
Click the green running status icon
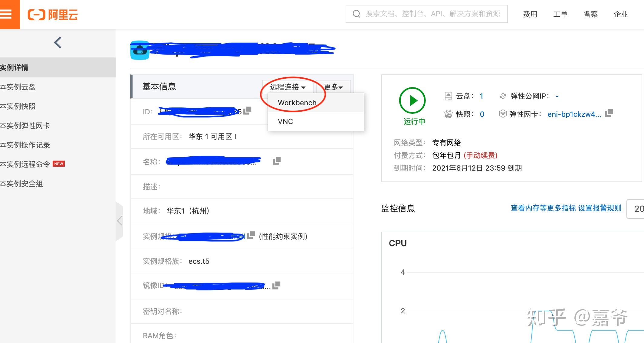point(412,100)
